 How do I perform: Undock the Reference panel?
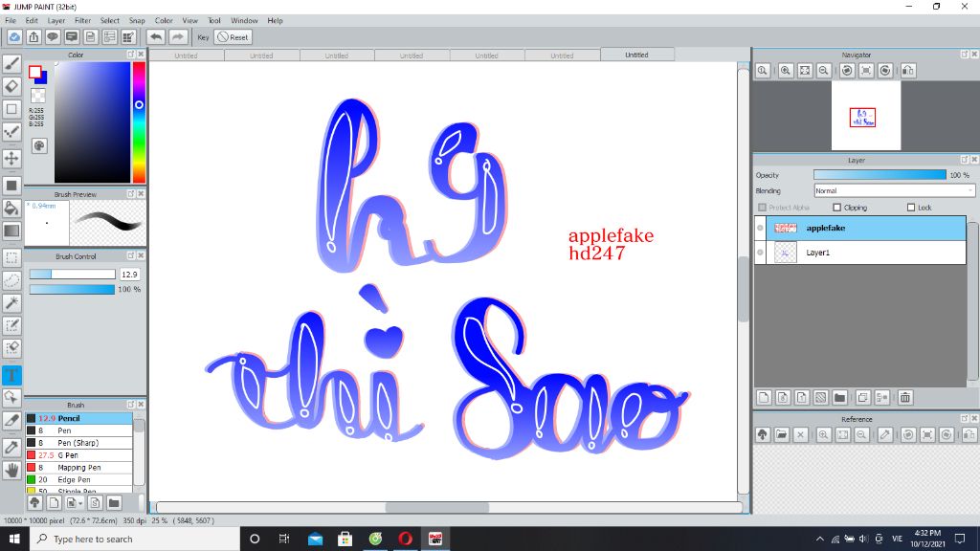pyautogui.click(x=964, y=419)
